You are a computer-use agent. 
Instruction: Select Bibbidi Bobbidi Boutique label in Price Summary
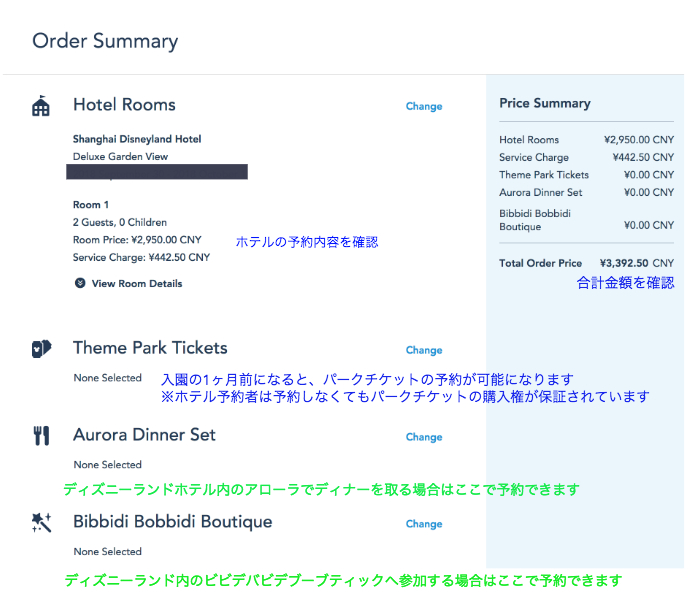pos(535,220)
